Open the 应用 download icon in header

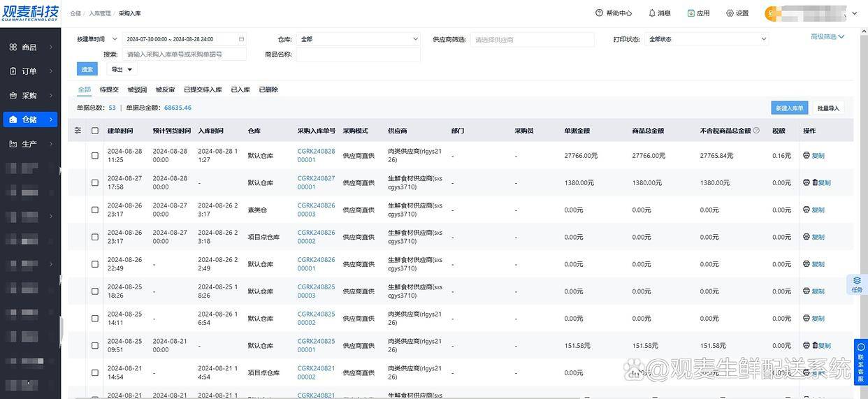tap(691, 13)
